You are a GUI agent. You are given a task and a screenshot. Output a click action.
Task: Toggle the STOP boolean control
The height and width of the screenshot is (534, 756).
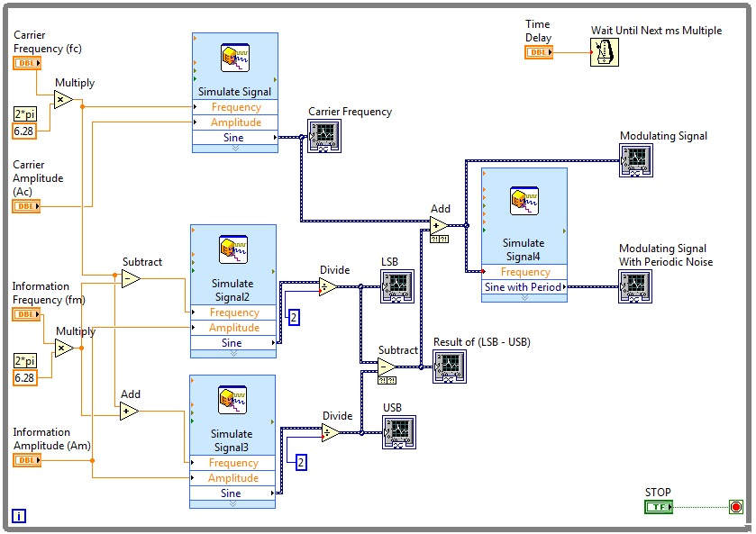coord(658,506)
